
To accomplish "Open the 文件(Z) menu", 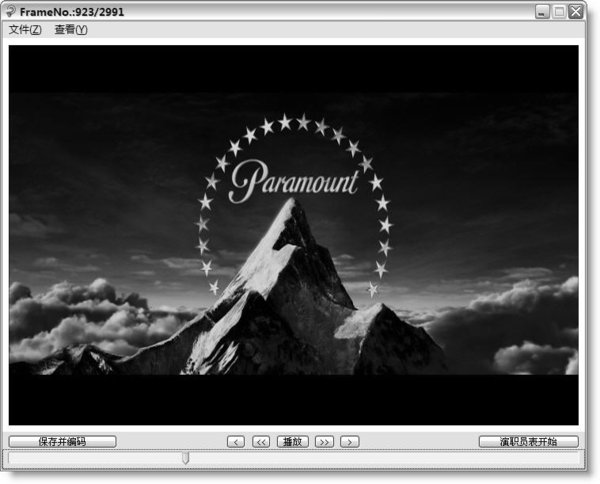I will [25, 29].
